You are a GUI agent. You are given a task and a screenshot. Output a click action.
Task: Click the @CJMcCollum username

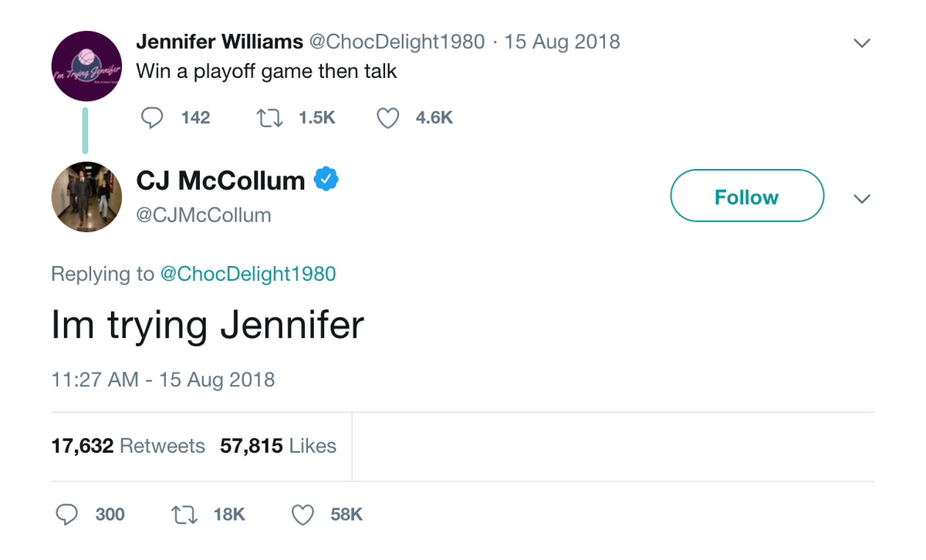pyautogui.click(x=203, y=215)
